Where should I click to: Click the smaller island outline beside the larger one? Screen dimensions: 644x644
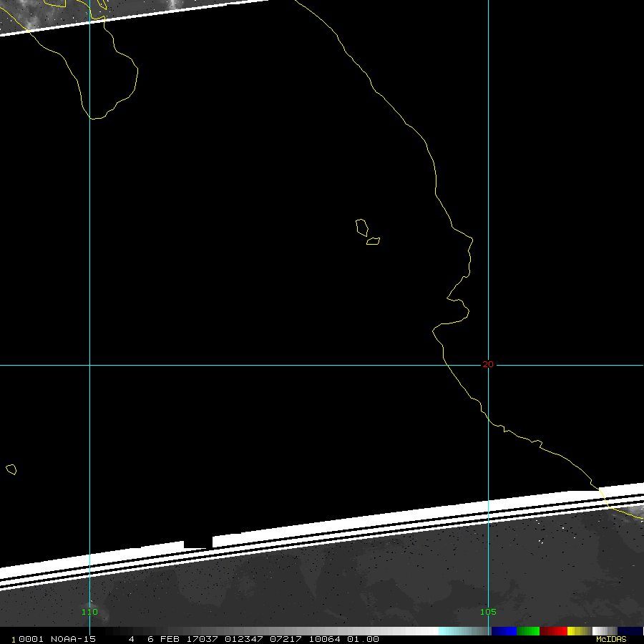tap(373, 241)
